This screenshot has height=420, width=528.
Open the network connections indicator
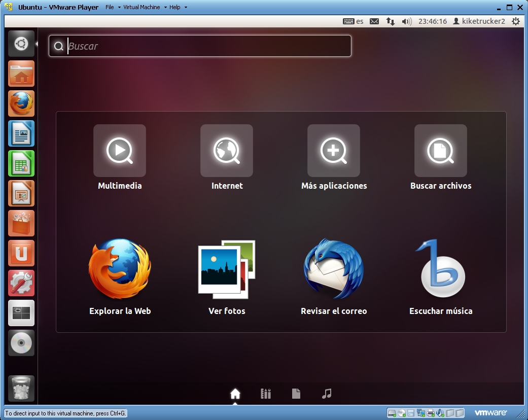390,21
